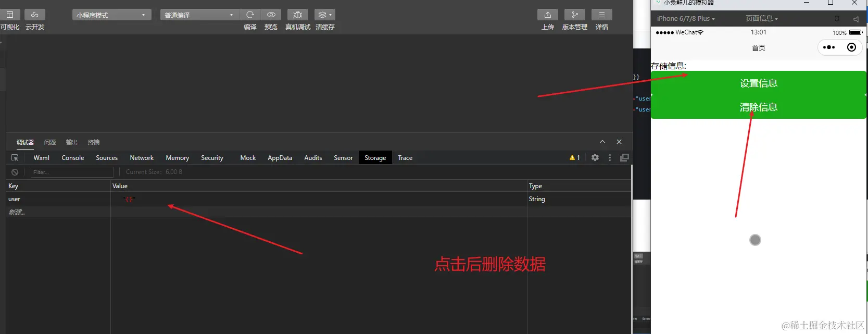Open the 小程序模式 mode dropdown
Screen dimensions: 868x334
coord(112,15)
